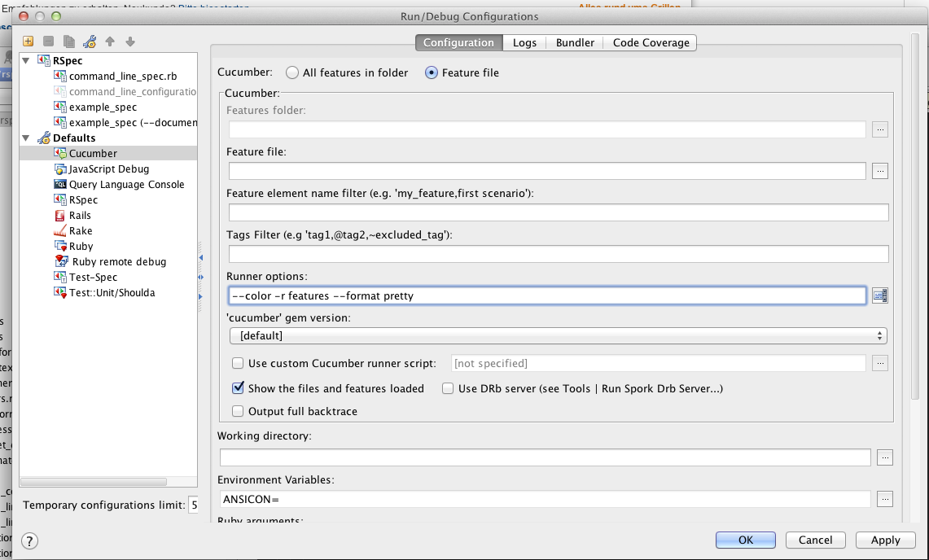Open the 'cucumber' gem version dropdown
The width and height of the screenshot is (929, 560).
click(558, 335)
